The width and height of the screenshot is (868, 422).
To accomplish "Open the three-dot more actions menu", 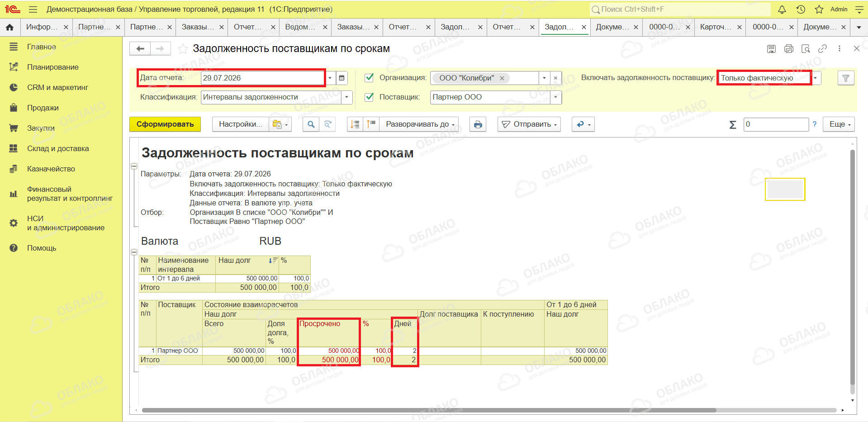I will pyautogui.click(x=840, y=49).
